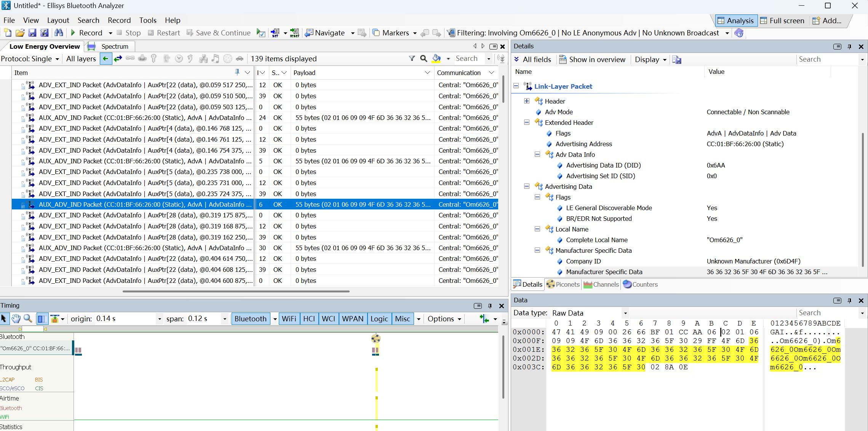Screen dimensions: 868x431
Task: Open the Data type Raw Data combo box
Action: [x=590, y=313]
